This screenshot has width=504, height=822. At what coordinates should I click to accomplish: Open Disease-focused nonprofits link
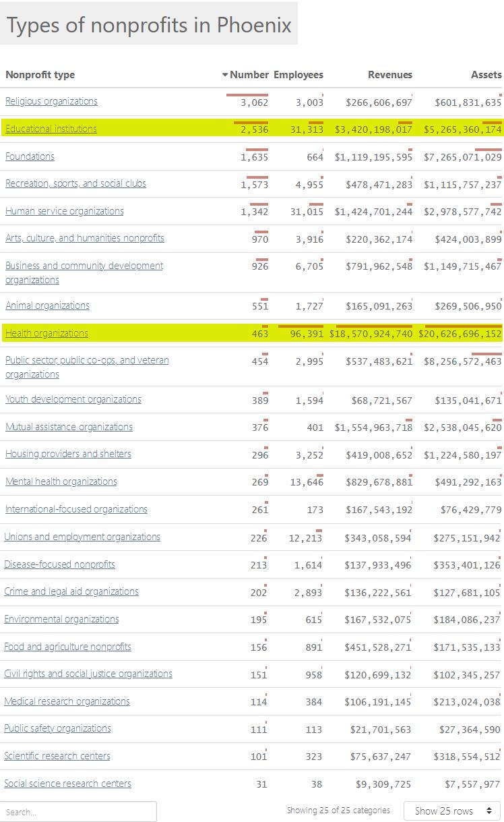59,564
